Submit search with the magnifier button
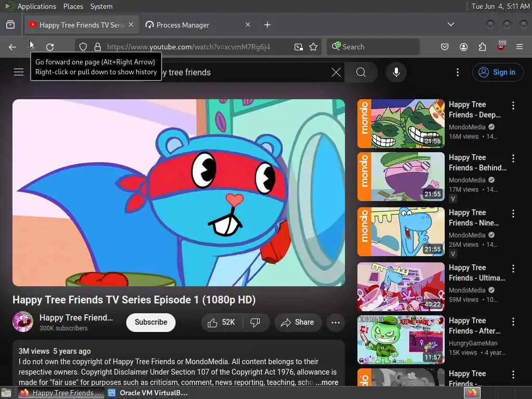 click(361, 72)
